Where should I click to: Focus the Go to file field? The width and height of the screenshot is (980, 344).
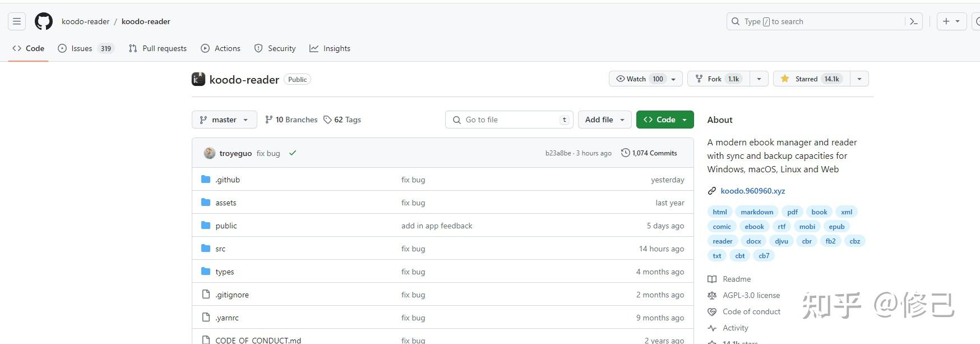[x=509, y=120]
